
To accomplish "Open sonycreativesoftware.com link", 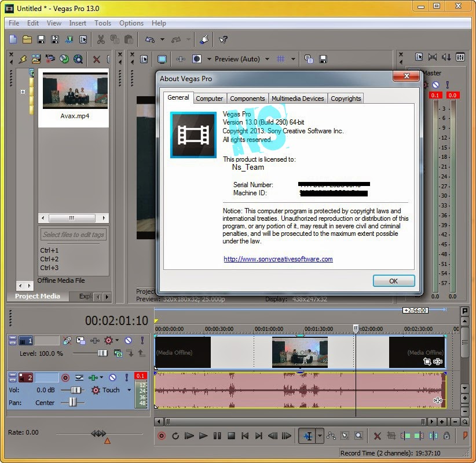I will [x=278, y=259].
